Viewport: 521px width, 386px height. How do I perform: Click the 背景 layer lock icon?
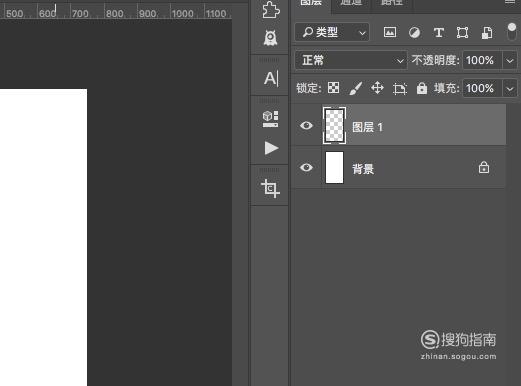coord(484,167)
